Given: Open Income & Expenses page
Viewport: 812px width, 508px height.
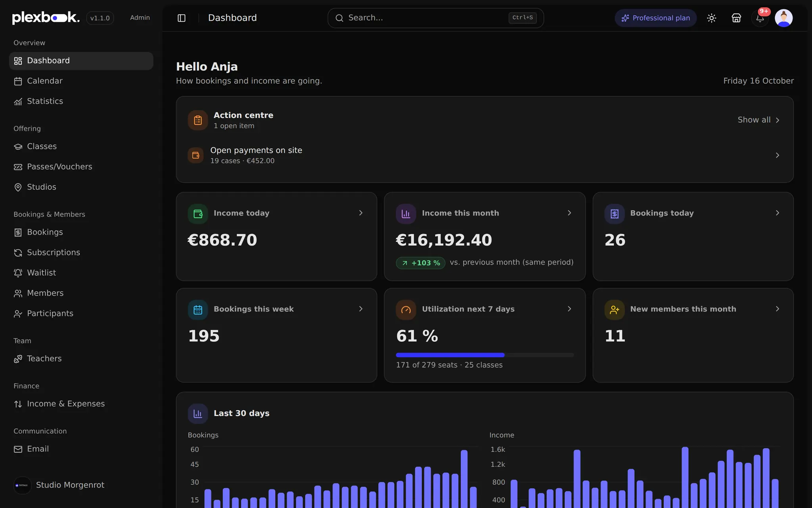Looking at the screenshot, I should (x=81, y=404).
